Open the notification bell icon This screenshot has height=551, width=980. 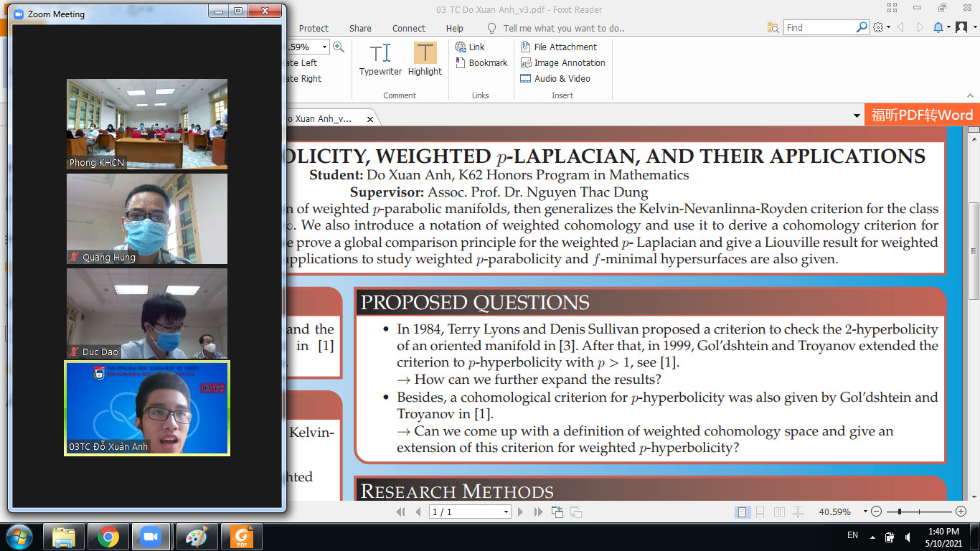coord(938,27)
